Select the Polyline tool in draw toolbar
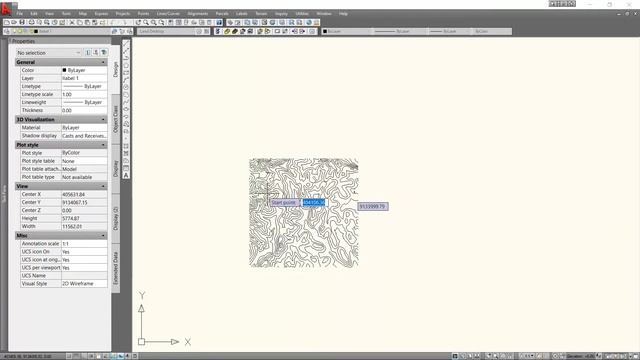This screenshot has height=360, width=640. click(x=126, y=58)
